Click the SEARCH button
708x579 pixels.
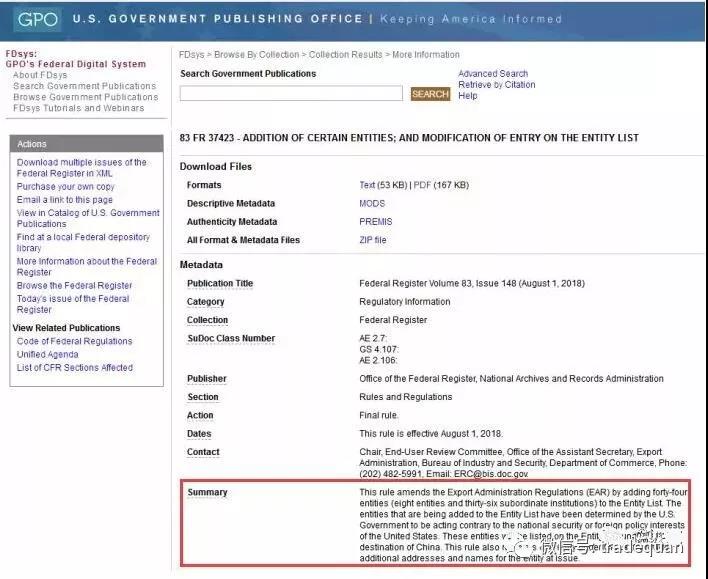(x=430, y=94)
